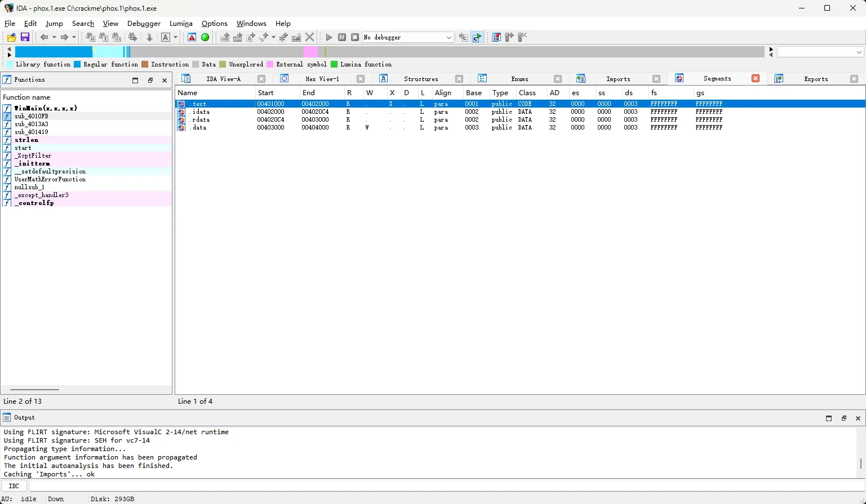Click the convert-to-data toolbar icon

pyautogui.click(x=238, y=37)
